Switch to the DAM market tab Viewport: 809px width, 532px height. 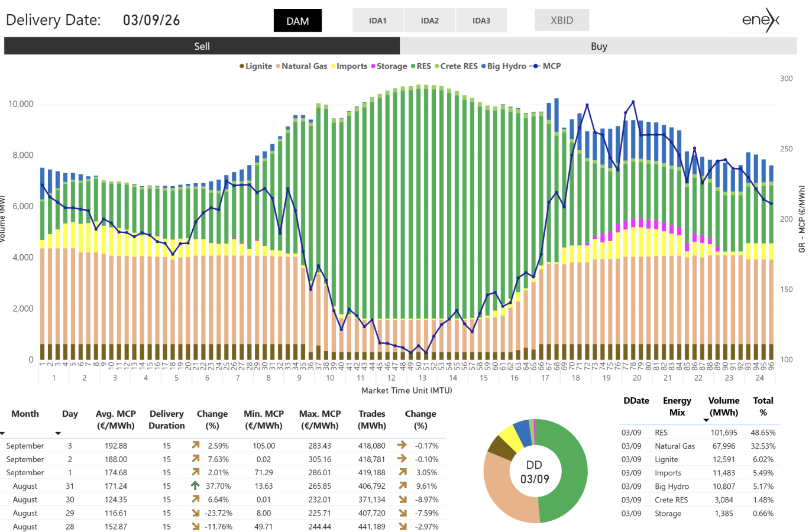[x=297, y=21]
